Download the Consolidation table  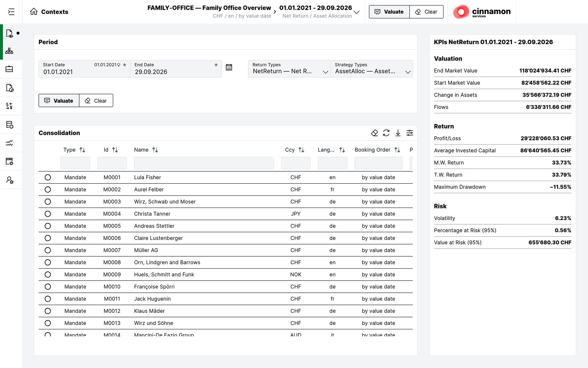[398, 133]
